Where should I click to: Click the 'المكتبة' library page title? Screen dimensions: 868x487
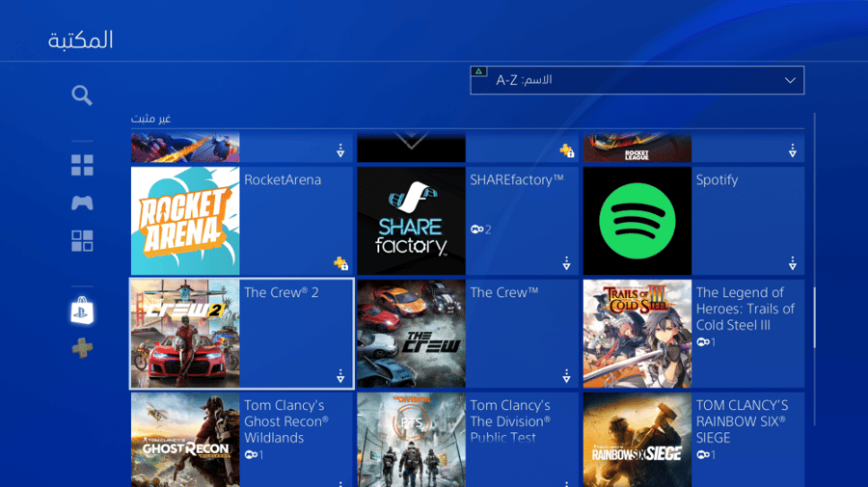coord(81,40)
